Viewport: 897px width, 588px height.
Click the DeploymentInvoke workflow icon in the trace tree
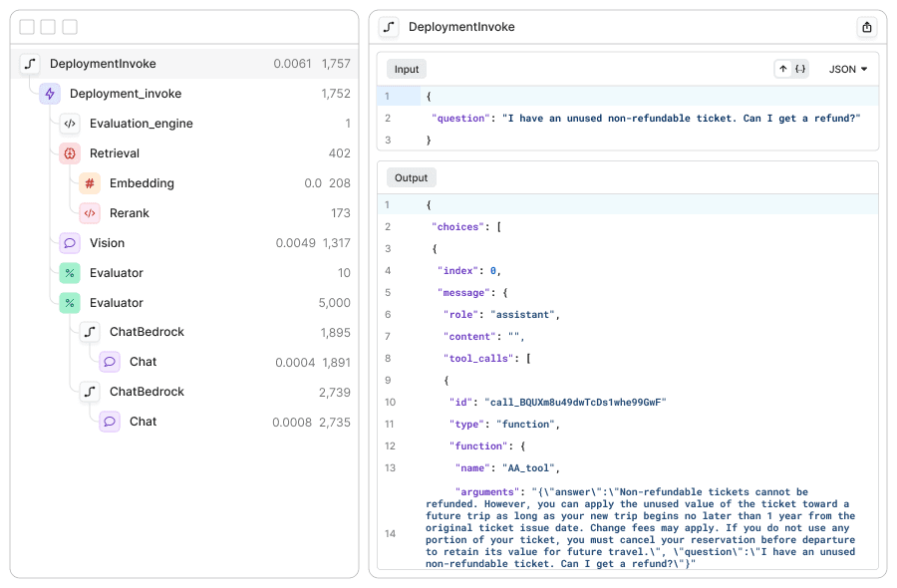(30, 64)
